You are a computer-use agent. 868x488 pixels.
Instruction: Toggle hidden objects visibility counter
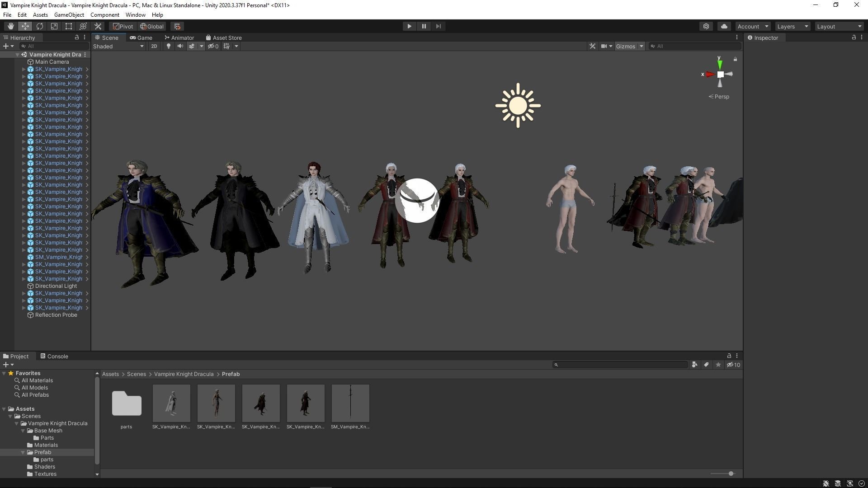pos(213,46)
